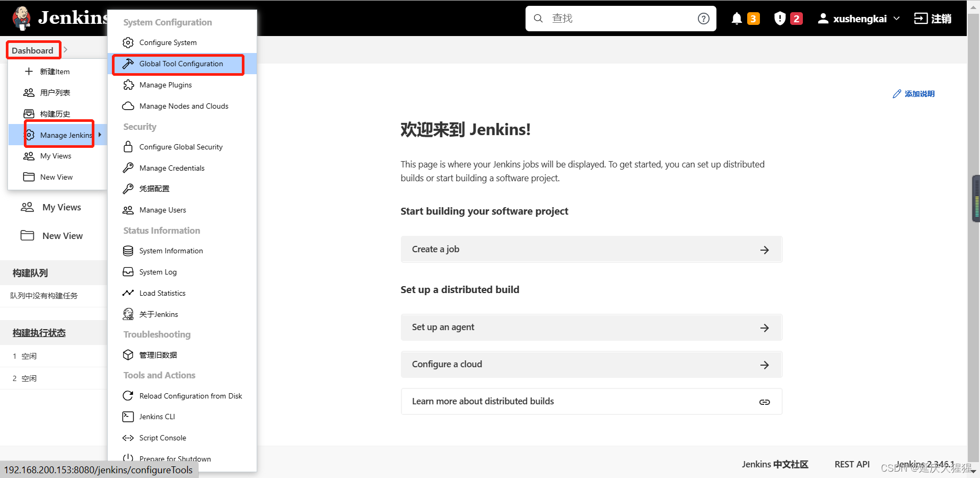Click the Reload Configuration refresh icon
This screenshot has height=478, width=980.
pyautogui.click(x=128, y=396)
